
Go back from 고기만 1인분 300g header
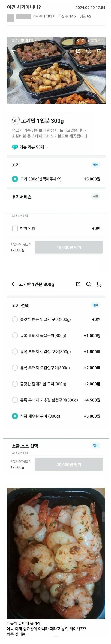point(14,284)
